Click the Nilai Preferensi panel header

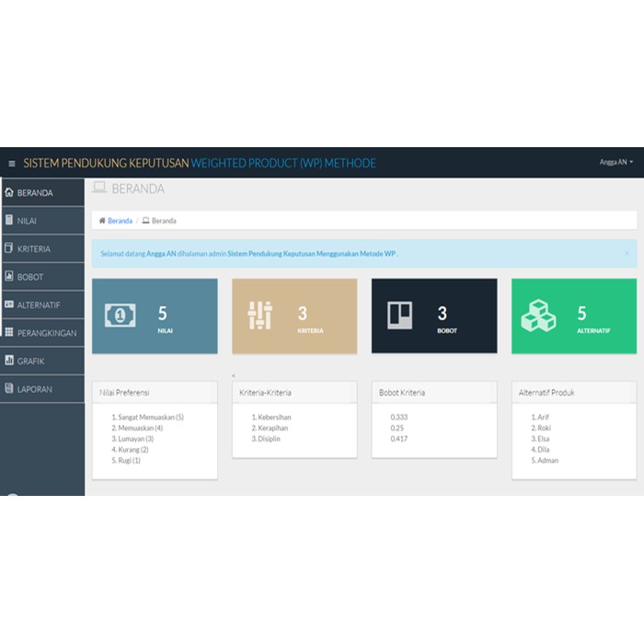click(155, 393)
